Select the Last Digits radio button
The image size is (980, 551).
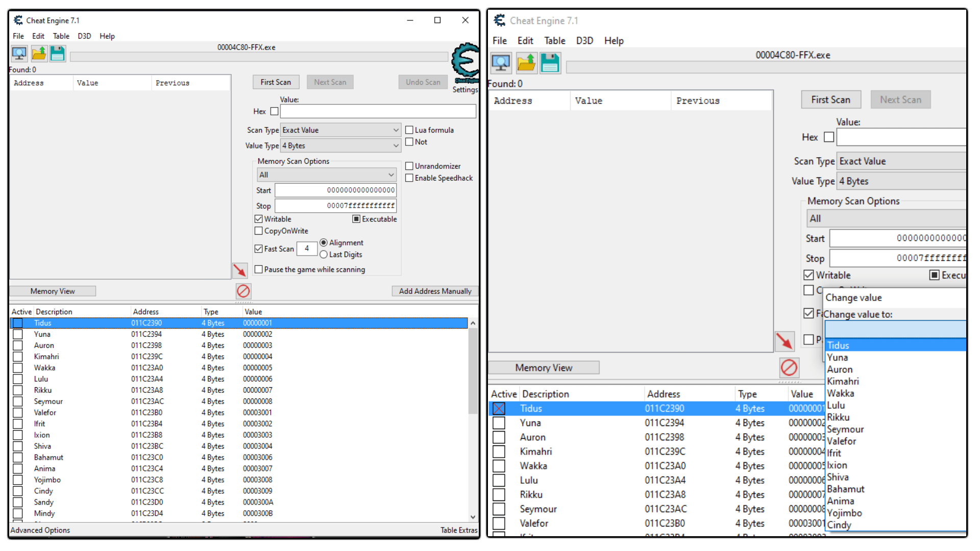pos(324,255)
